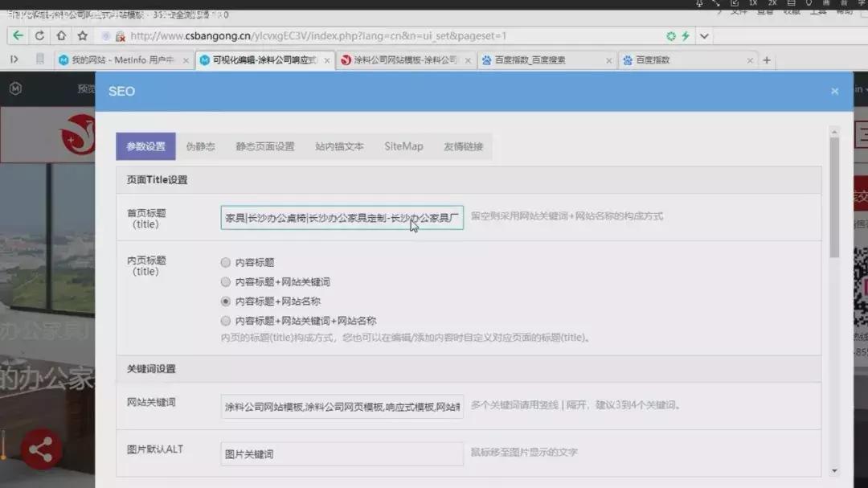The image size is (868, 488).
Task: Switch to the SiteMap tab
Action: point(403,147)
